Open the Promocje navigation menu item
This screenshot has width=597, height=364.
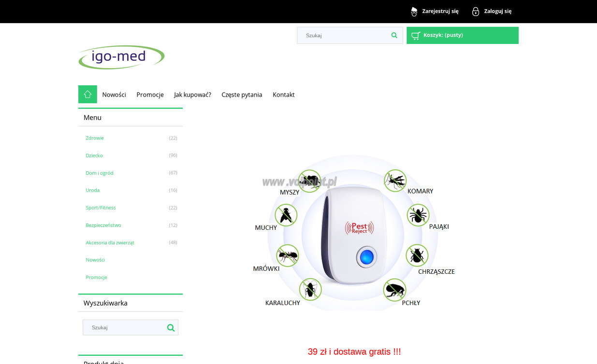[x=150, y=95]
